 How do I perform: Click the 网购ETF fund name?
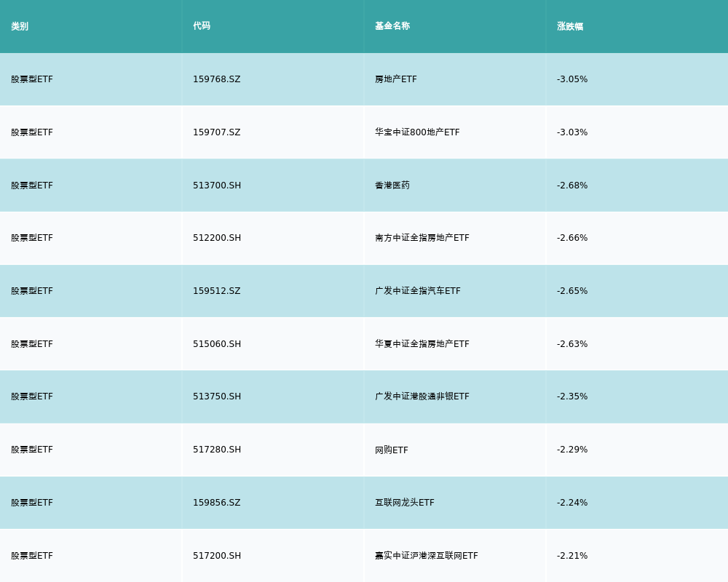pyautogui.click(x=392, y=450)
